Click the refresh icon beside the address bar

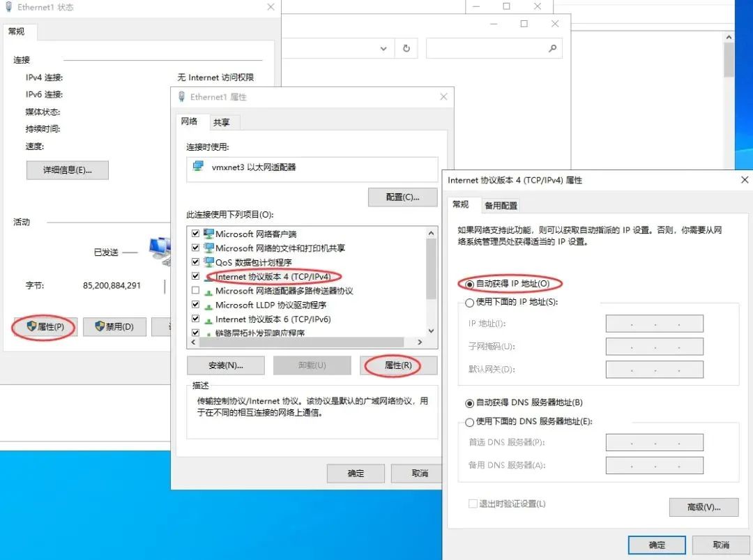(x=405, y=48)
